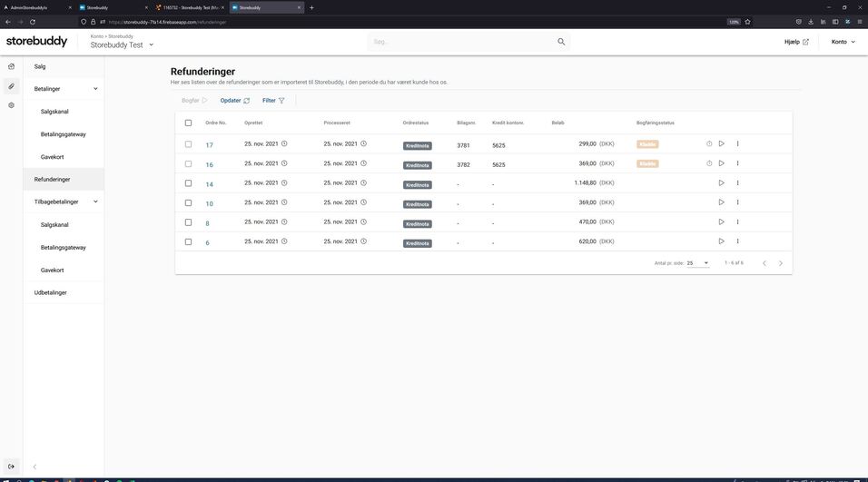Open settings gear in left rail
This screenshot has height=482, width=868.
pyautogui.click(x=11, y=105)
